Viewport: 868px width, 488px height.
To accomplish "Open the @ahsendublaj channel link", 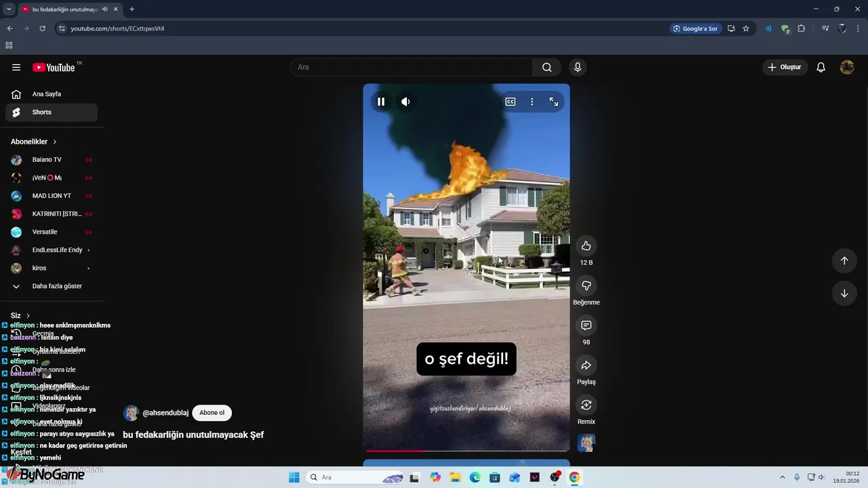I will tap(165, 413).
